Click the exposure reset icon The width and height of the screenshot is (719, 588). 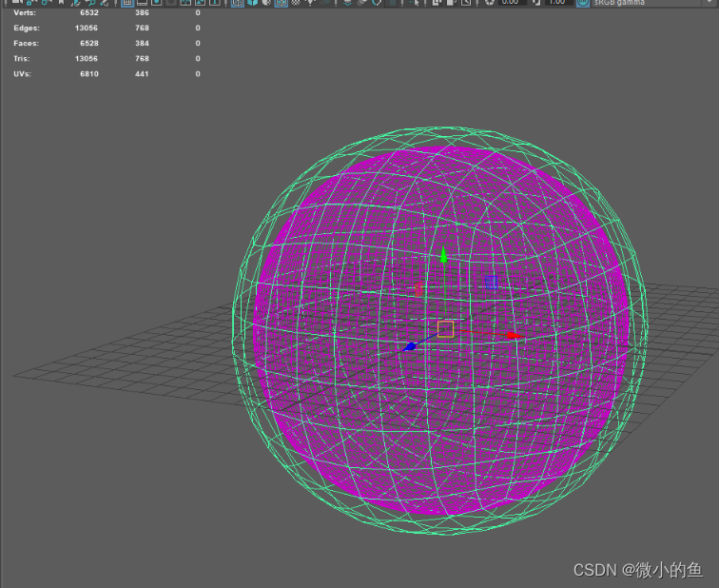(489, 2)
